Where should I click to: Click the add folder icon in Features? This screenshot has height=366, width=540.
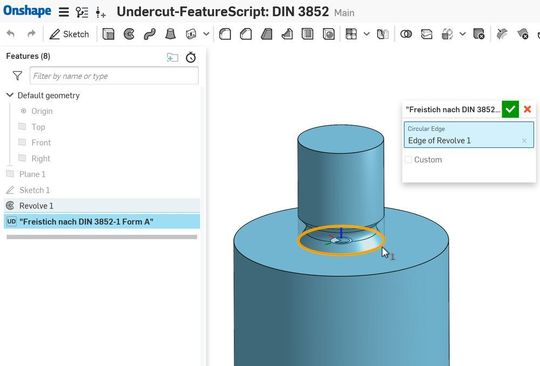click(x=172, y=57)
